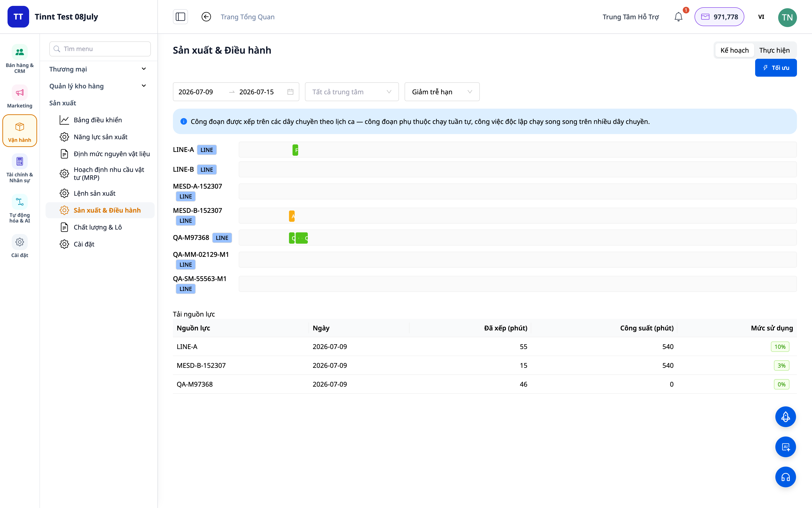Click the back arrow icon

[x=206, y=17]
